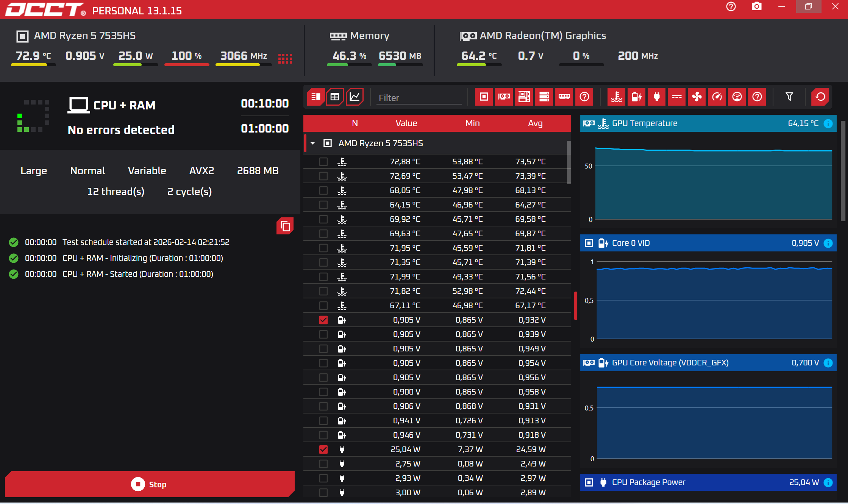Take a screenshot using camera icon
The width and height of the screenshot is (848, 504).
756,6
